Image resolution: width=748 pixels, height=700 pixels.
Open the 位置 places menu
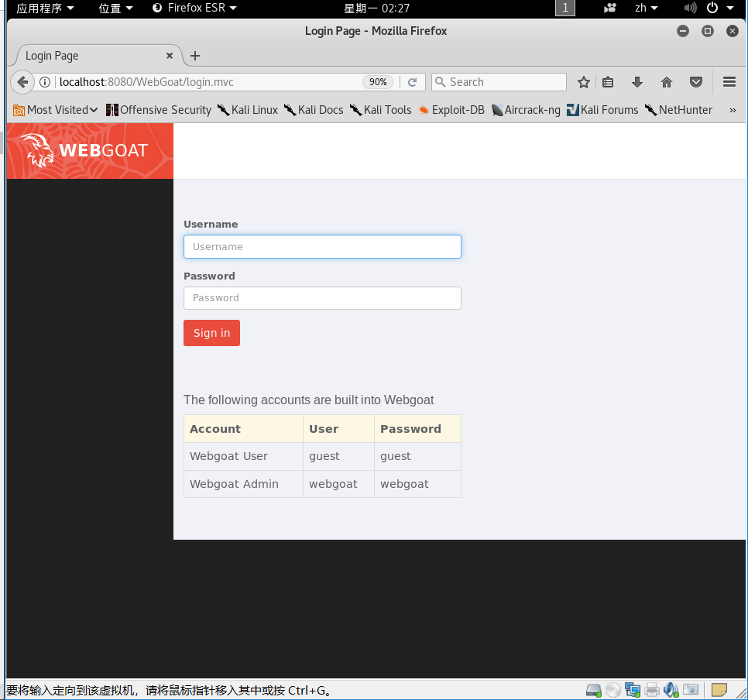(115, 8)
